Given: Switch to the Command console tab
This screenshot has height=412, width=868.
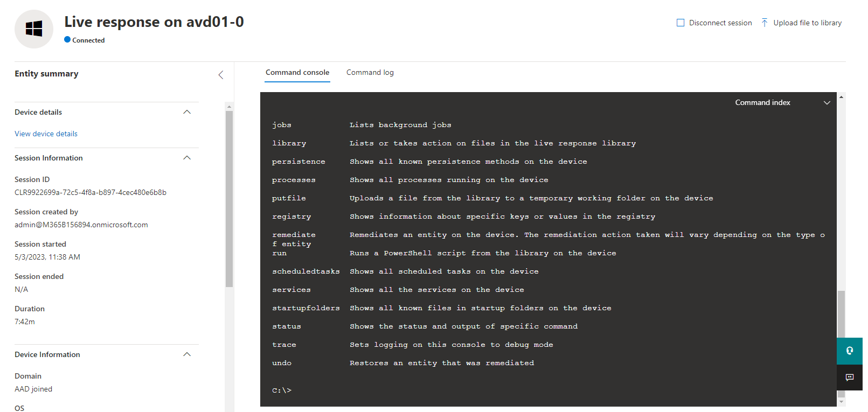Looking at the screenshot, I should [x=297, y=72].
